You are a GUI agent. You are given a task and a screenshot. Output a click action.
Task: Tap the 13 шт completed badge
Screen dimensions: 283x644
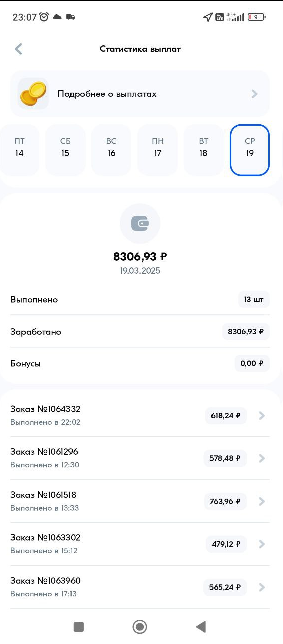(254, 299)
